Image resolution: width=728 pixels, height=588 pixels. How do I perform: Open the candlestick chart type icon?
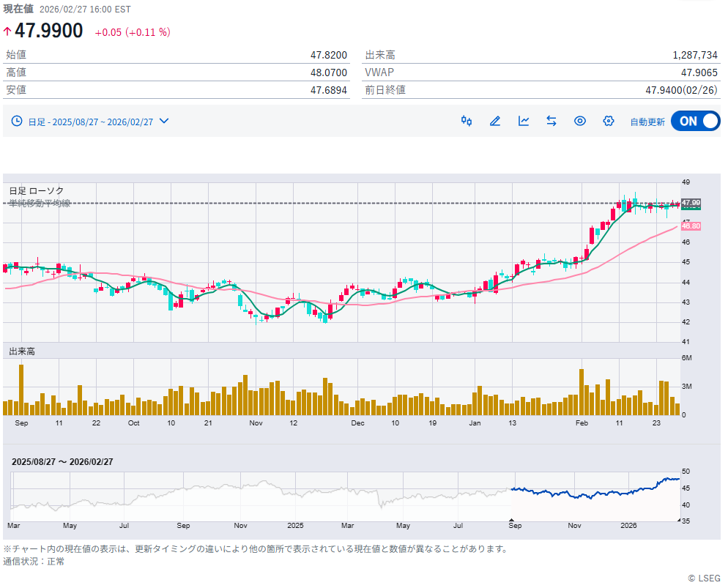click(x=467, y=121)
